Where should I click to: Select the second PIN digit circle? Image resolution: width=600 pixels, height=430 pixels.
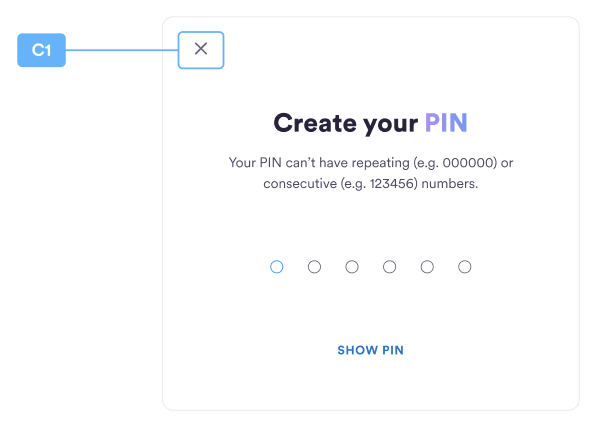[x=314, y=267]
